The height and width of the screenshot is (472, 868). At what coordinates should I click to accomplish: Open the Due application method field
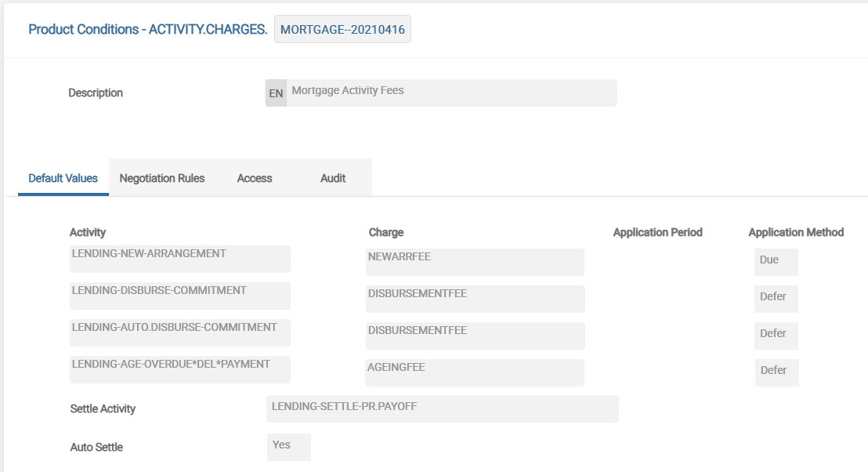[x=776, y=262]
